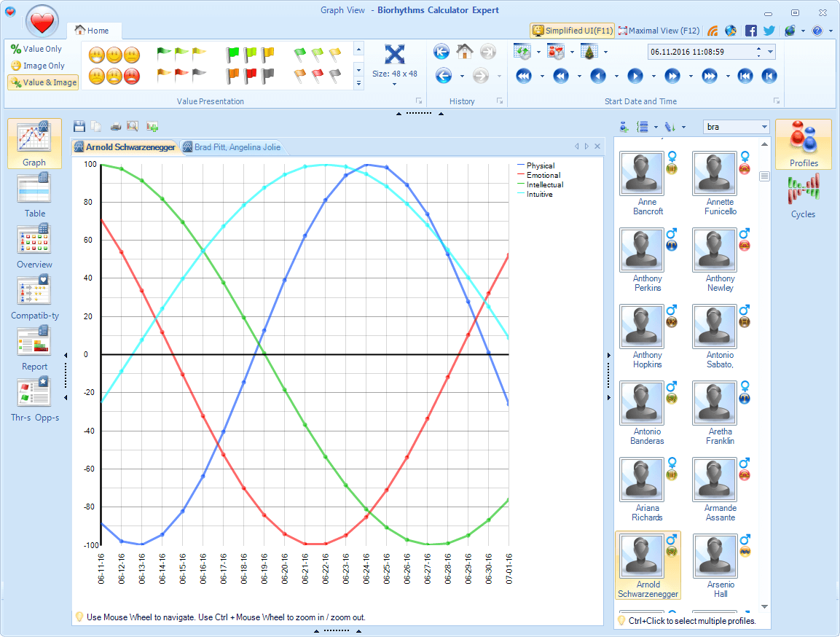Show the Cycles panel
This screenshot has width=840, height=637.
click(803, 195)
